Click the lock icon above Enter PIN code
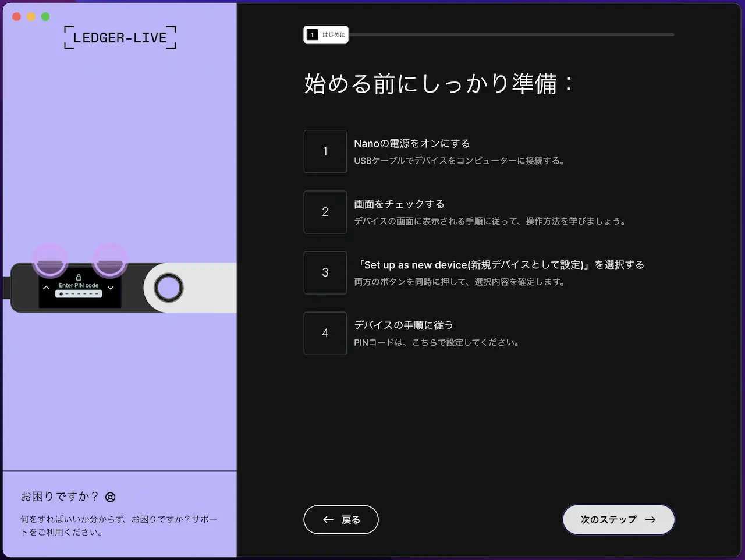Image resolution: width=745 pixels, height=560 pixels. [x=79, y=277]
